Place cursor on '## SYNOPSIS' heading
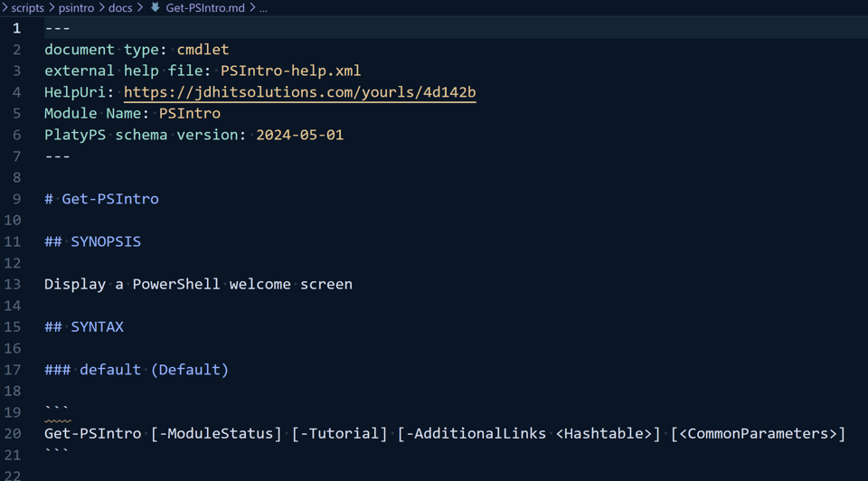The height and width of the screenshot is (481, 868). click(x=92, y=241)
